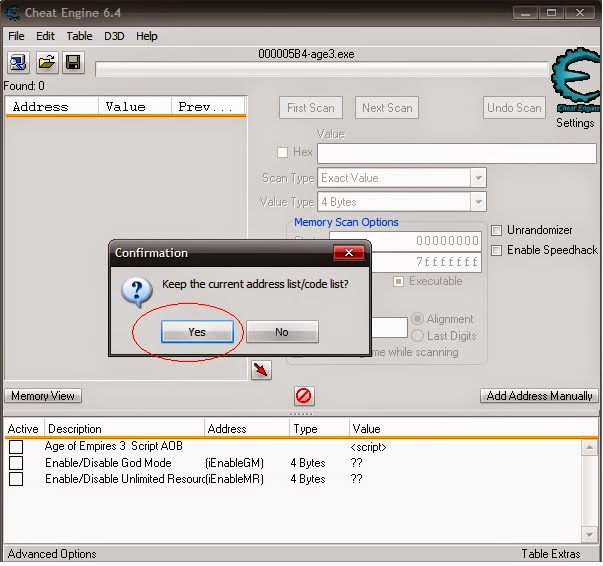Open the Table menu
Viewport: 603px width, 566px height.
tap(79, 36)
